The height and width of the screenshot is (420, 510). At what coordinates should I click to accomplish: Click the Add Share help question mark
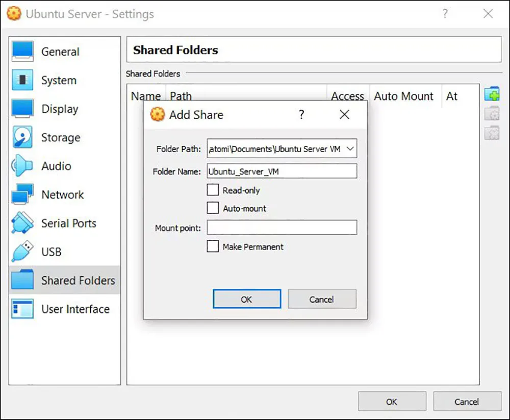click(301, 115)
